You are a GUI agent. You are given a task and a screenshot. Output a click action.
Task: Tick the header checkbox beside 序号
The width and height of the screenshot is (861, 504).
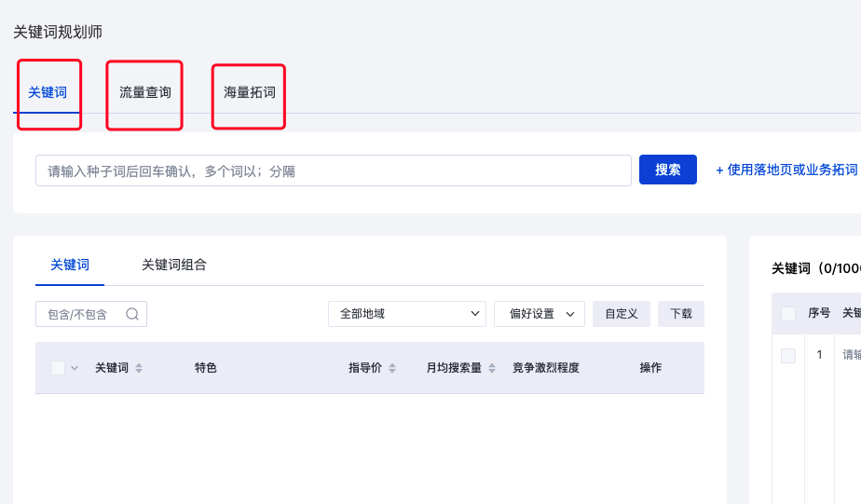[788, 314]
